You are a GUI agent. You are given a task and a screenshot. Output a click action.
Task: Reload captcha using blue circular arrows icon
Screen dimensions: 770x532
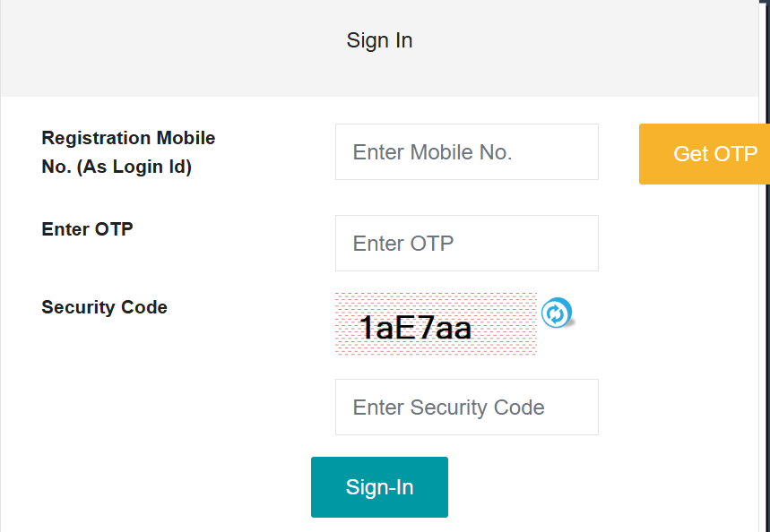click(x=557, y=313)
